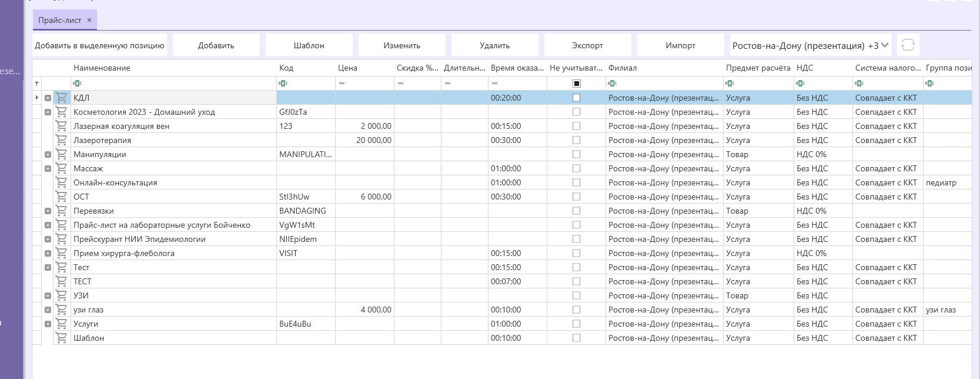Click cart icon in Прием хирурга-флеболога row
Screen dimensions: 980x379
(61, 253)
